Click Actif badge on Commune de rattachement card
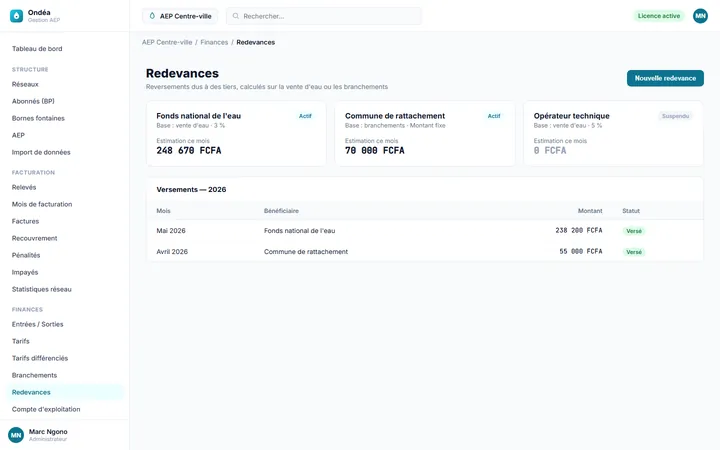Screen dimensions: 720x450 click(494, 116)
